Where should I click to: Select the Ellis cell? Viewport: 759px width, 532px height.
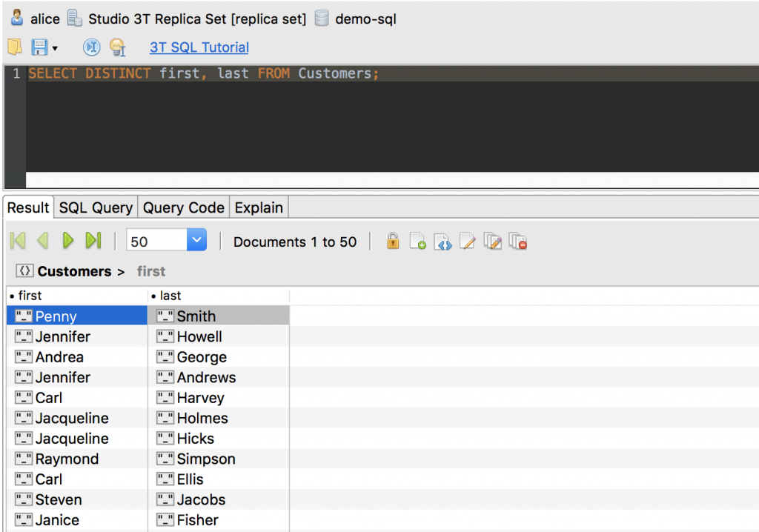[x=219, y=478]
